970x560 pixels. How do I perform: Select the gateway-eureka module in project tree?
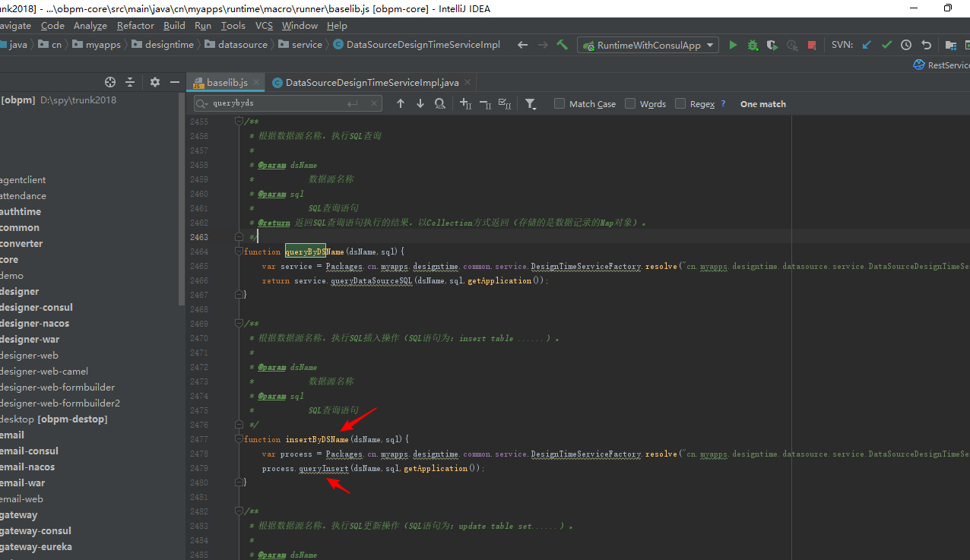(x=36, y=546)
